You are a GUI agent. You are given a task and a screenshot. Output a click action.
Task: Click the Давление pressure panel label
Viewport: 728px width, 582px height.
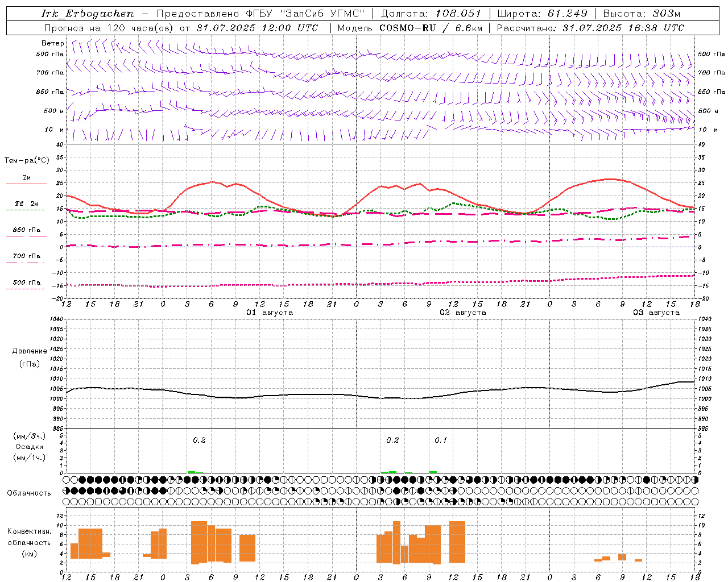point(30,351)
